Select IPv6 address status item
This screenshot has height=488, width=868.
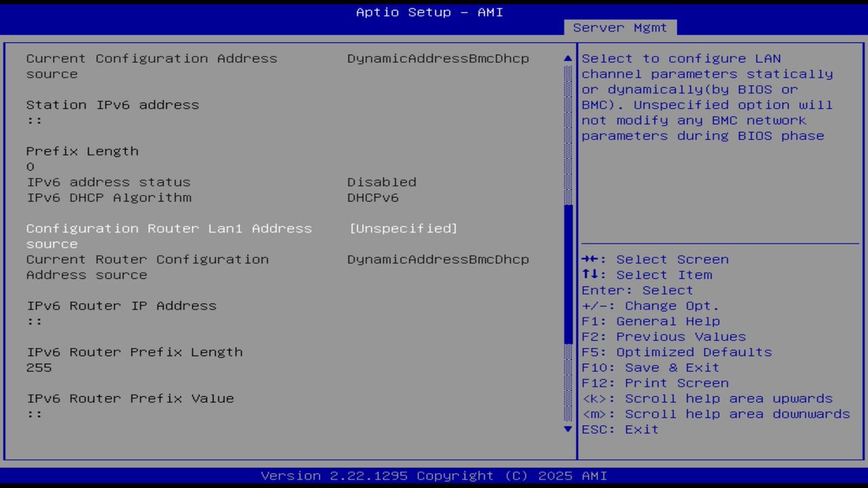(108, 182)
